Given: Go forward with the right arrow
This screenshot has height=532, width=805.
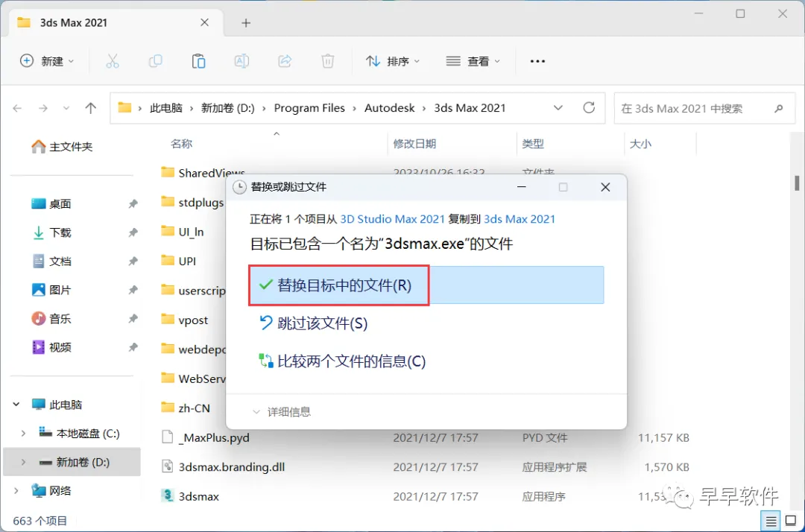Looking at the screenshot, I should (43, 108).
